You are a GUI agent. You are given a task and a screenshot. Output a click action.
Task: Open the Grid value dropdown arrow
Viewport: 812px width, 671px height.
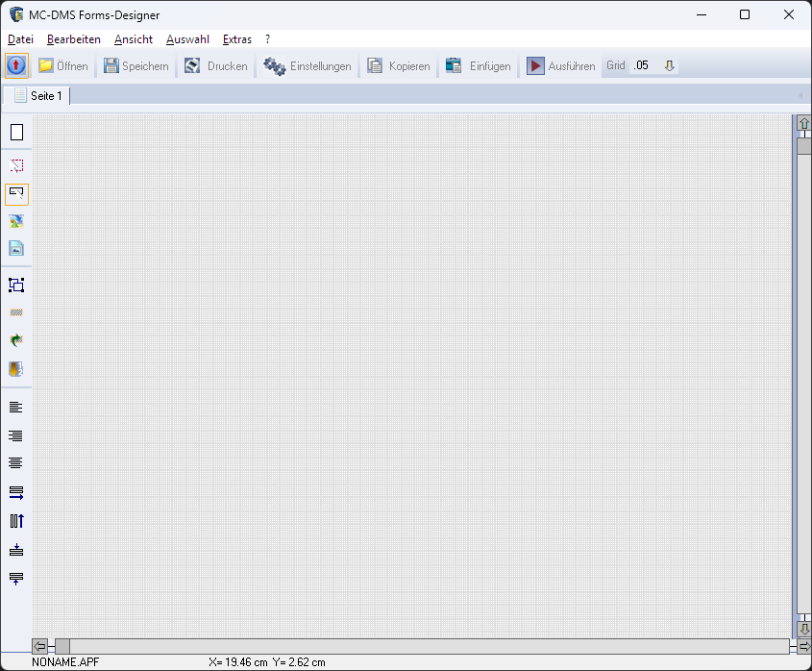click(x=670, y=66)
